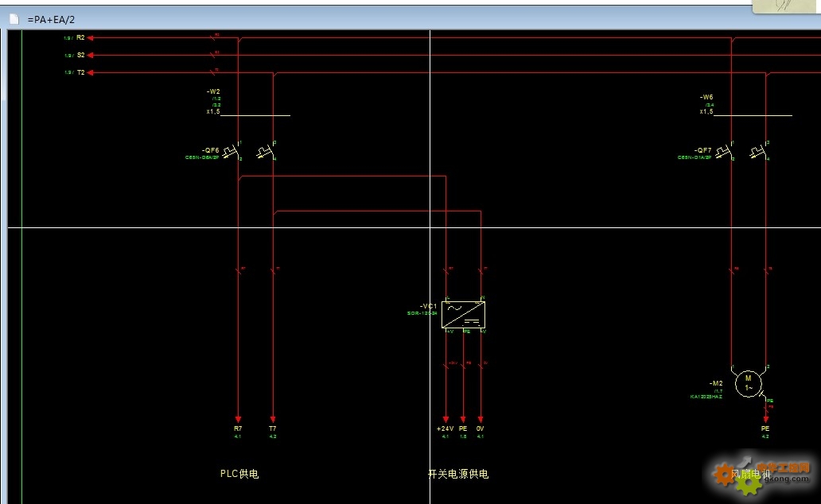Select the 开关电源供电 function text
Image resolution: width=821 pixels, height=504 pixels.
click(x=458, y=474)
